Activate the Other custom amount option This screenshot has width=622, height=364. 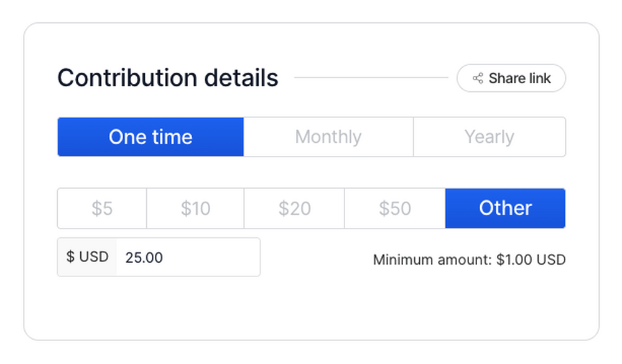tap(505, 209)
